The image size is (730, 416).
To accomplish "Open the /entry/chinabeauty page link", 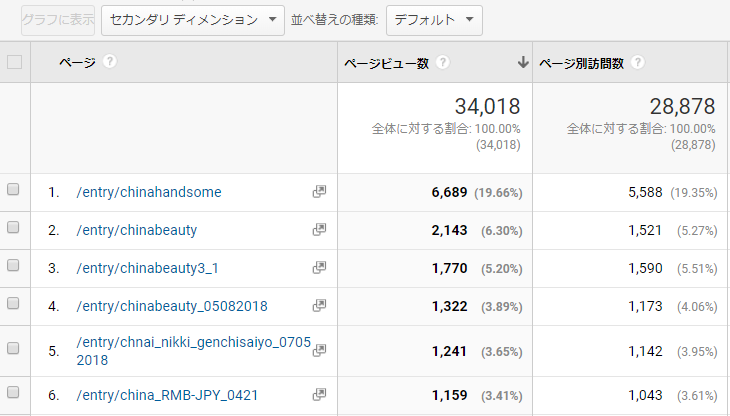I will pos(137,230).
